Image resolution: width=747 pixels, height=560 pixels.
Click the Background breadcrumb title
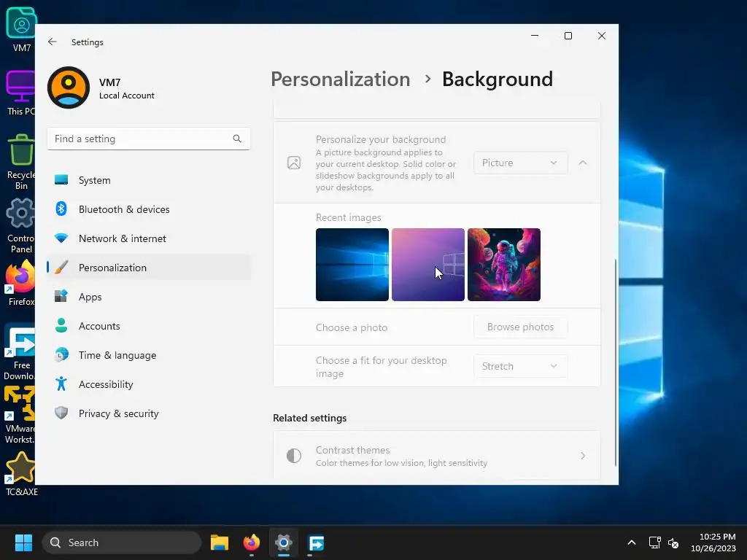(x=498, y=79)
